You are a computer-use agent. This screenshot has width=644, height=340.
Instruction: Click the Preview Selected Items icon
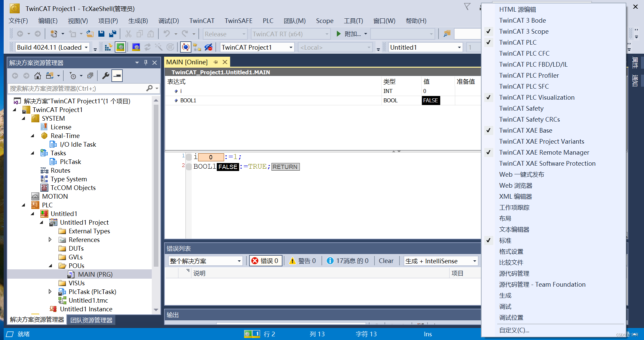point(117,76)
